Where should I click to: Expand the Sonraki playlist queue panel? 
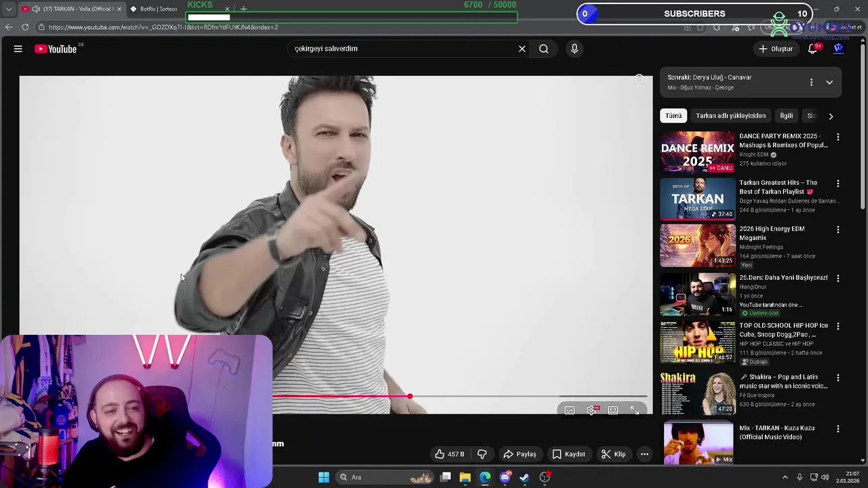pos(829,82)
